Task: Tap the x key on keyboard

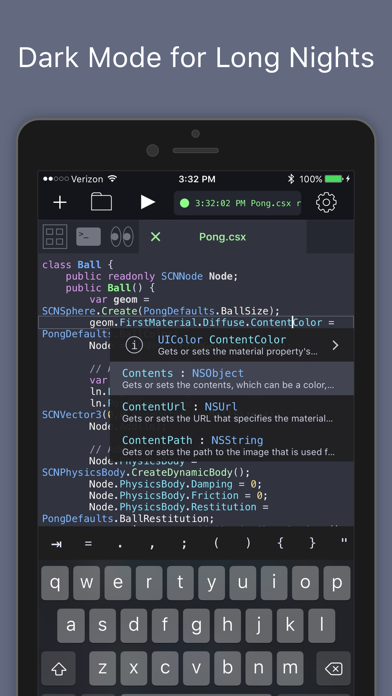Action: (134, 668)
